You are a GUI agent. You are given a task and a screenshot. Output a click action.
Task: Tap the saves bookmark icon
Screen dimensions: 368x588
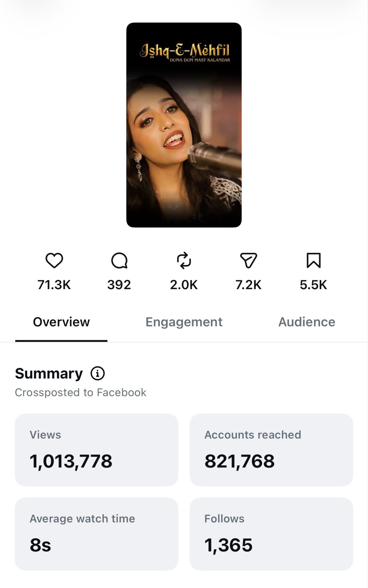[x=314, y=260]
